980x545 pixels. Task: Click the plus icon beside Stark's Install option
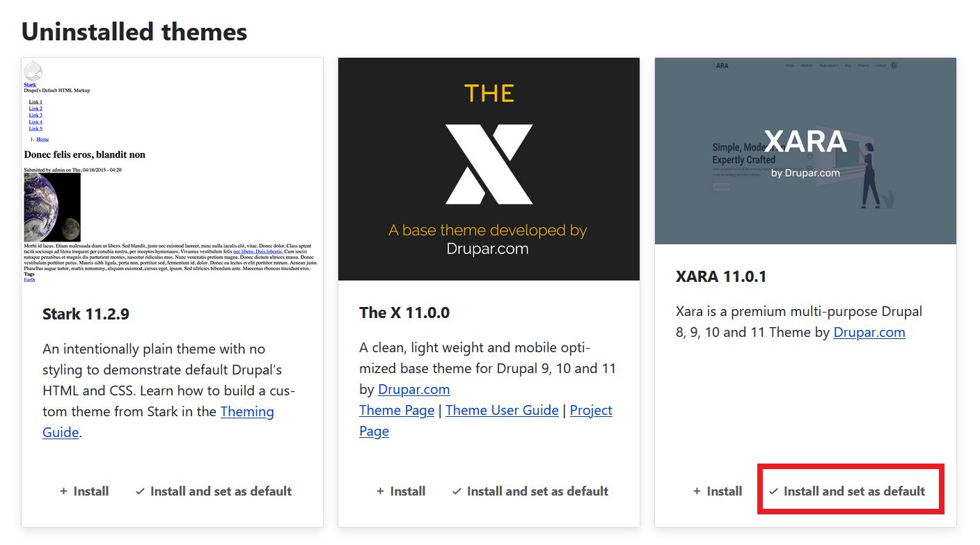[x=64, y=491]
